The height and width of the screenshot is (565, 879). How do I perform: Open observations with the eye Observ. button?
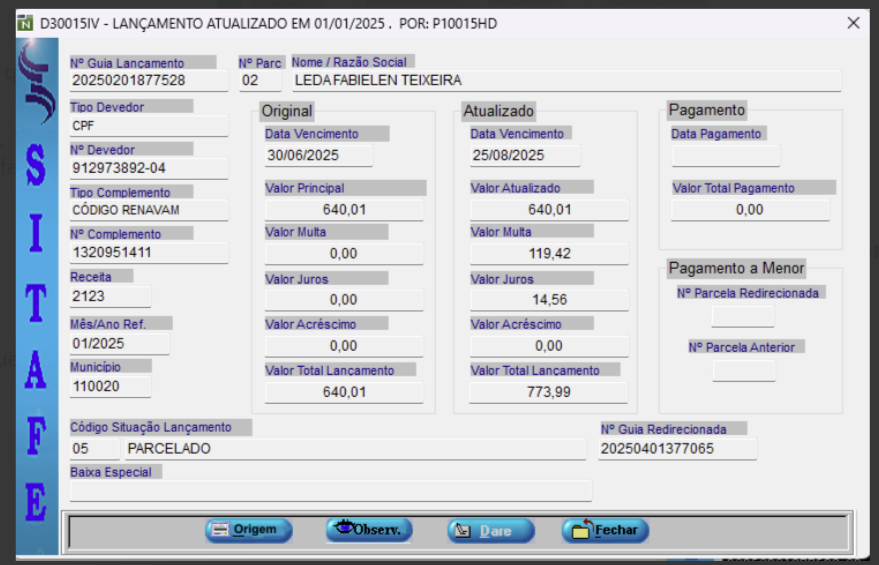pos(368,530)
